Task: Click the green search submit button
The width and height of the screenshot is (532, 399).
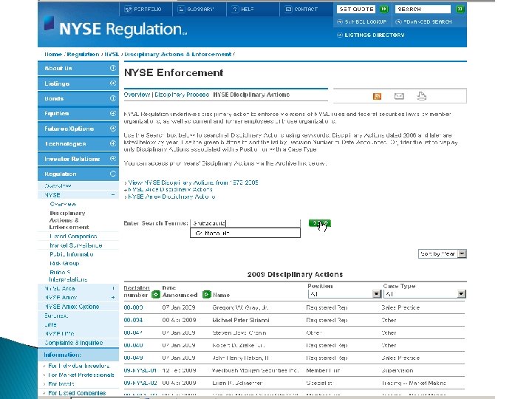Action: tap(320, 223)
